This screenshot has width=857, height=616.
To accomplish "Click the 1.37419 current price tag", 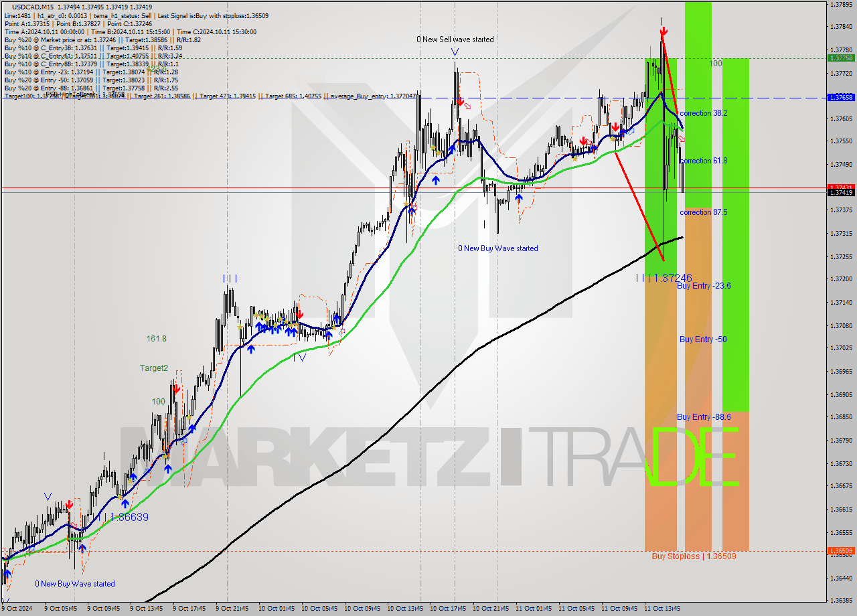I will point(841,192).
